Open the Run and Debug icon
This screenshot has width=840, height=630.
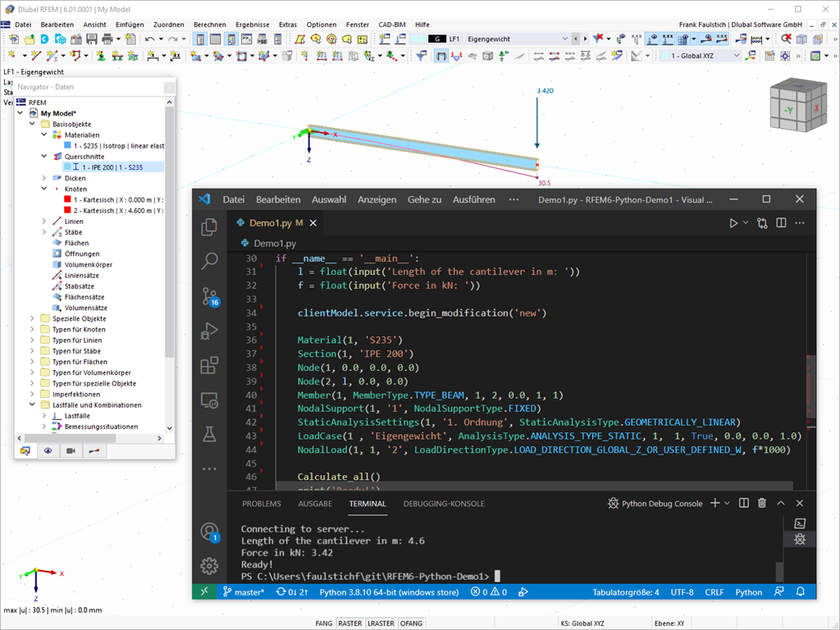point(209,331)
